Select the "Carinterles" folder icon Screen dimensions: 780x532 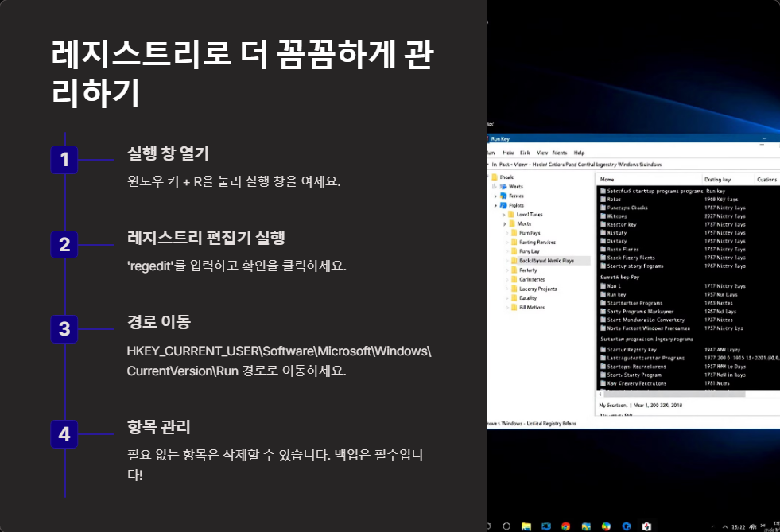coord(513,279)
